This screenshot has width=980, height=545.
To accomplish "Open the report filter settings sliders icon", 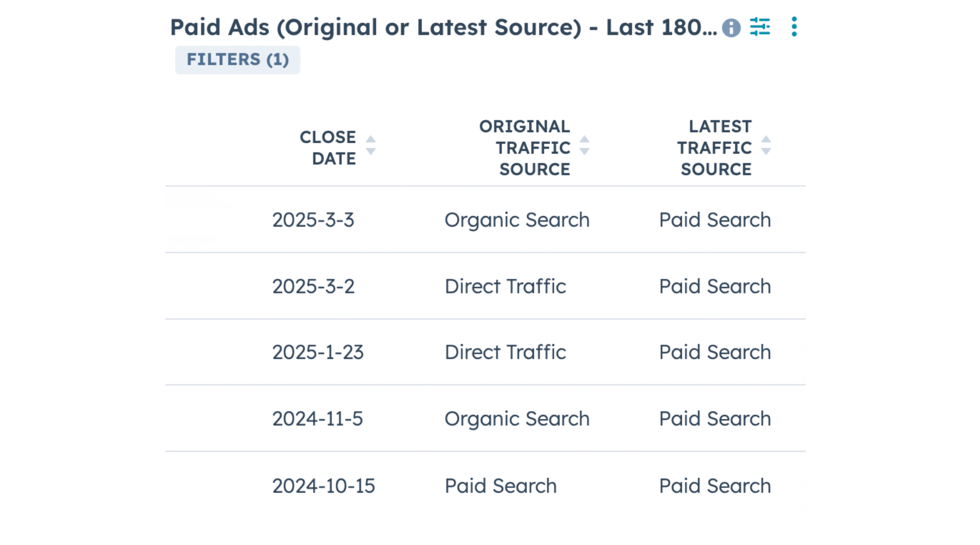I will (759, 26).
